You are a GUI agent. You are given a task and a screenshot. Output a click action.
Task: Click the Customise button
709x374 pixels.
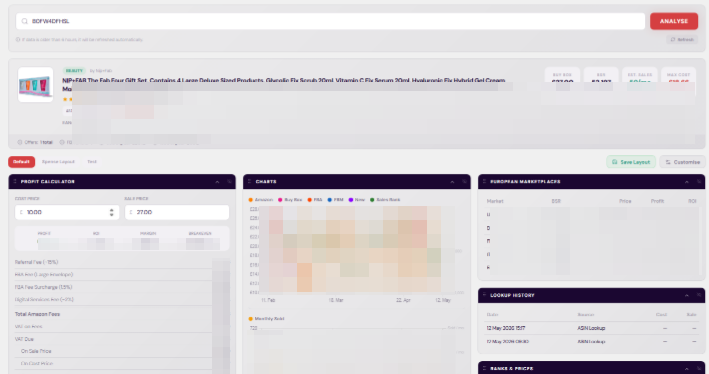[682, 162]
